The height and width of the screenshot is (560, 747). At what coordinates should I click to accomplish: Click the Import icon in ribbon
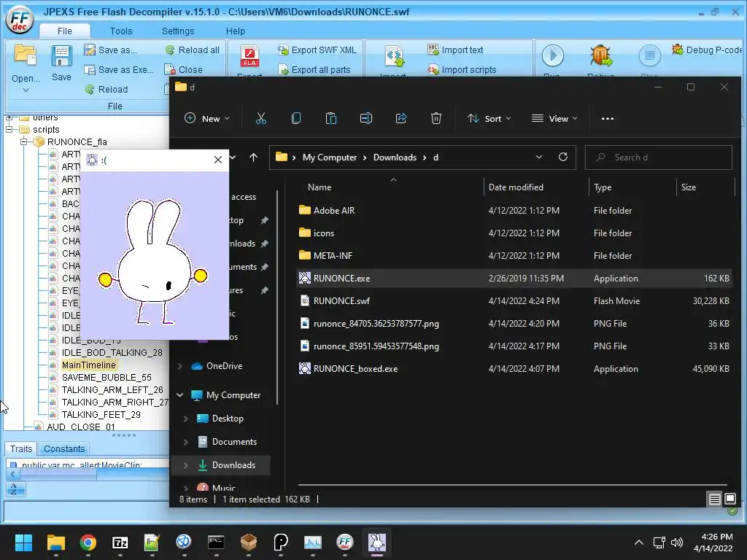click(393, 56)
